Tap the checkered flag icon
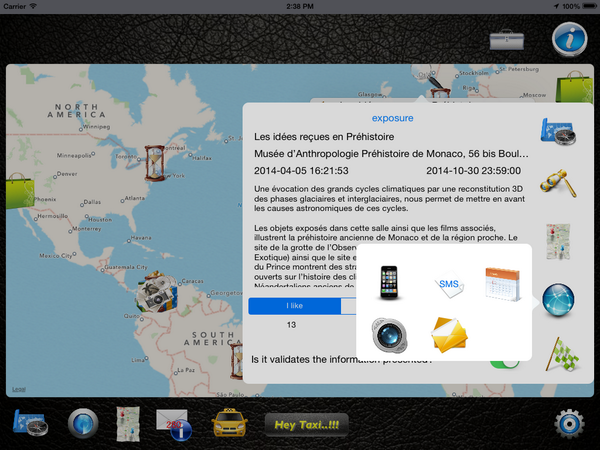Image resolution: width=600 pixels, height=450 pixels. [x=562, y=354]
